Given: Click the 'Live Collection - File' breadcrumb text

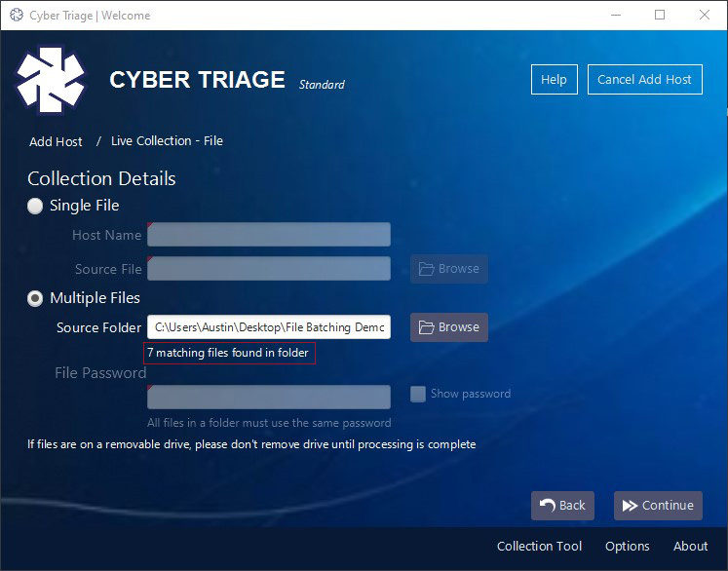Looking at the screenshot, I should click(167, 141).
